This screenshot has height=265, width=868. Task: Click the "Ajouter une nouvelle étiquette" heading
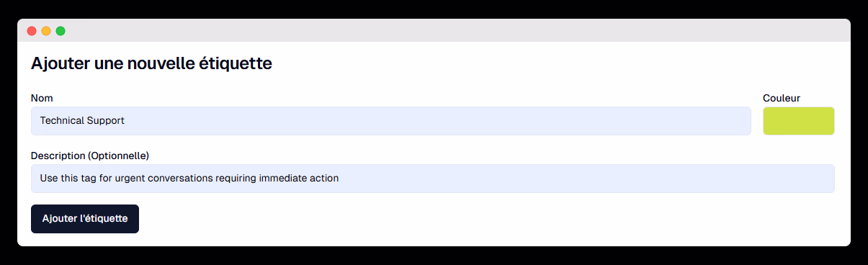click(151, 63)
